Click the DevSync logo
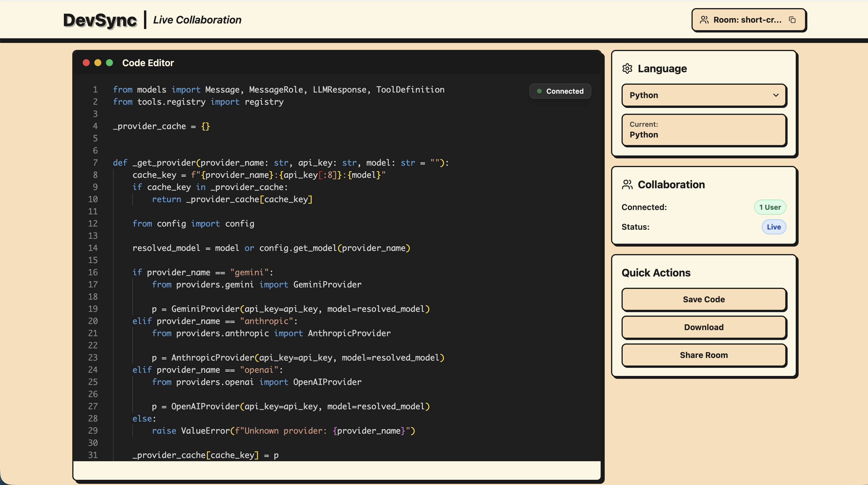868x485 pixels. coord(100,20)
